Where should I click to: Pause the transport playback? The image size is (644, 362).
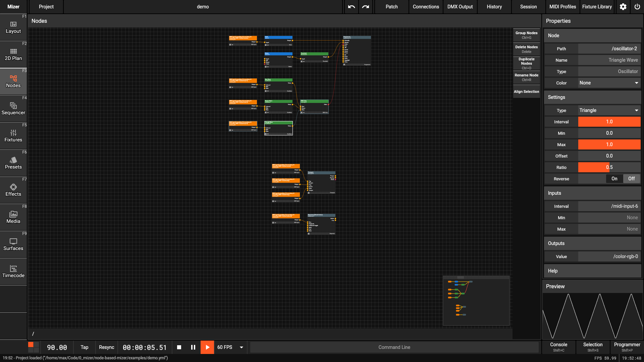point(193,347)
